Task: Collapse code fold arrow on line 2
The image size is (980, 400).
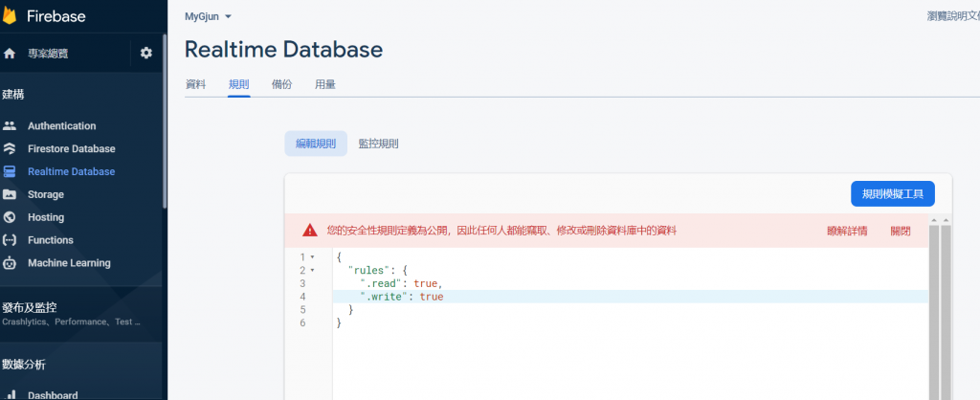Action: [313, 270]
